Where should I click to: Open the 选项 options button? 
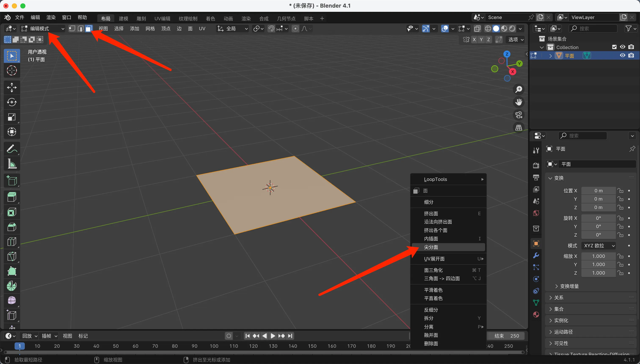click(516, 40)
